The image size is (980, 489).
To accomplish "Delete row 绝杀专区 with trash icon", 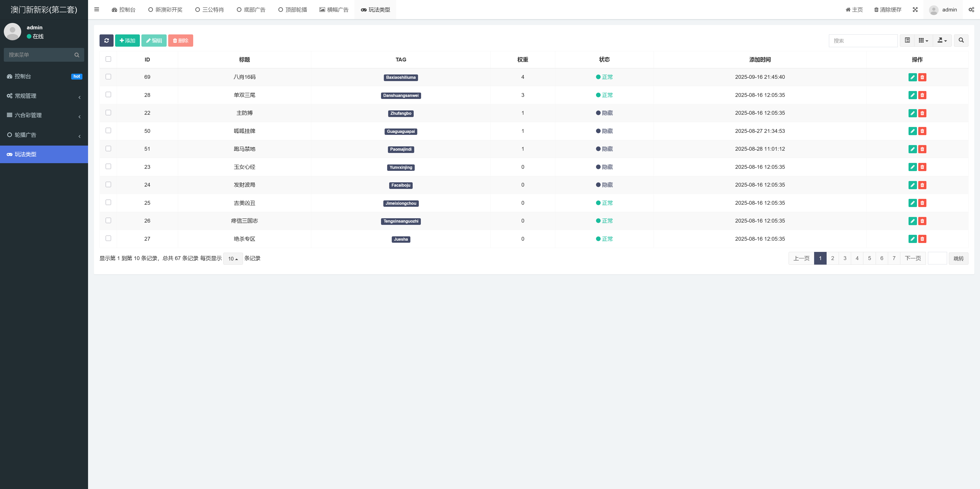I will (922, 239).
